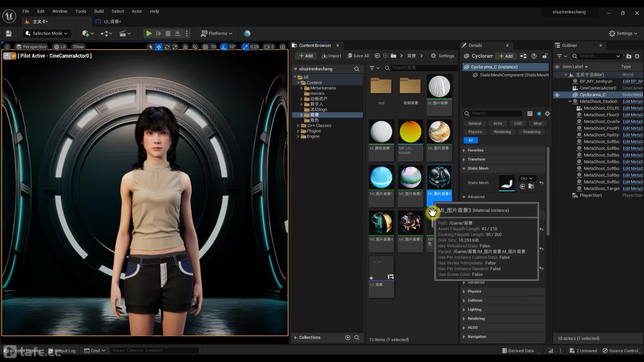The width and height of the screenshot is (644, 362).
Task: Expand the MetaHumans folder in tree
Action: pyautogui.click(x=301, y=88)
